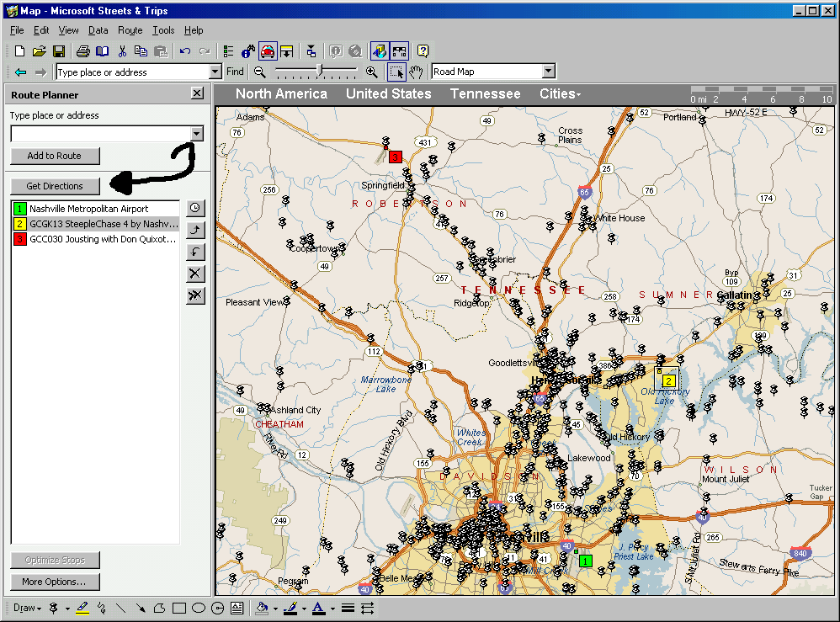Click the help question mark icon
840x622 pixels.
(x=423, y=51)
